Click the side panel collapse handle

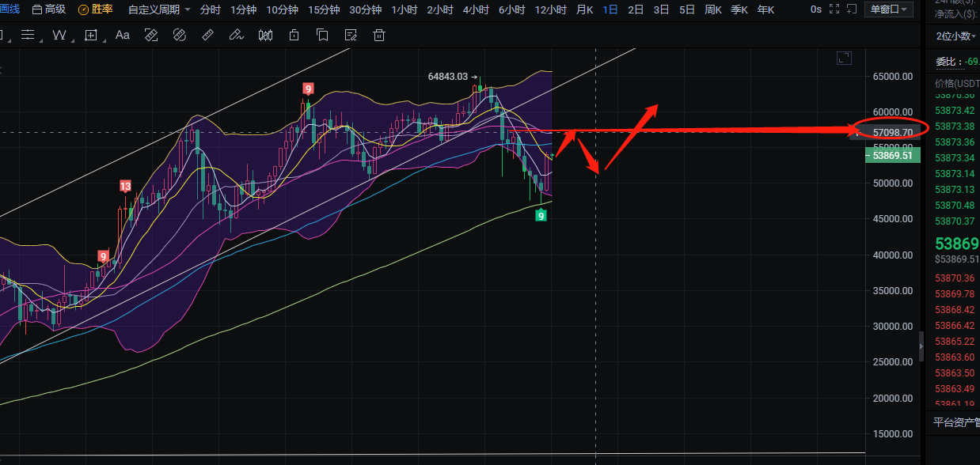click(921, 346)
